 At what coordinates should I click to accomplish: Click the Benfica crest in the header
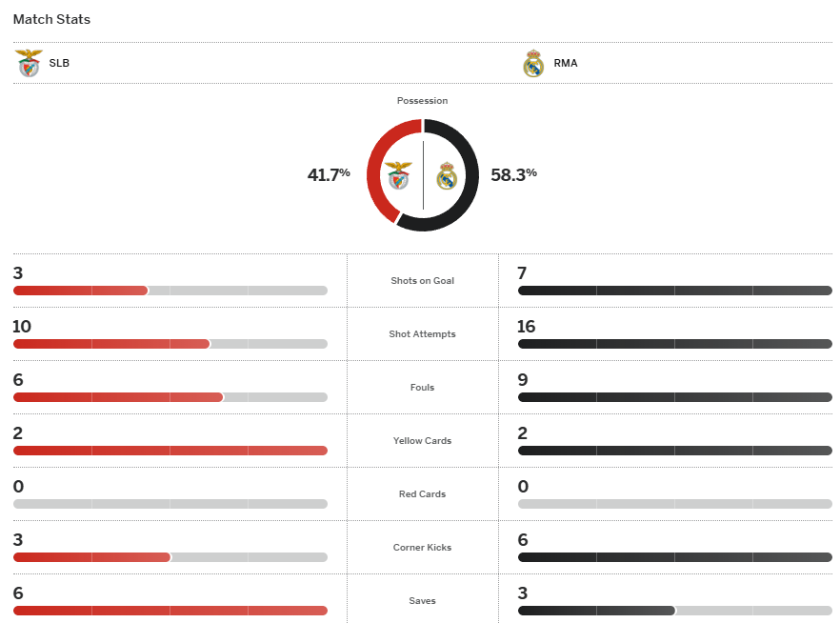(29, 64)
